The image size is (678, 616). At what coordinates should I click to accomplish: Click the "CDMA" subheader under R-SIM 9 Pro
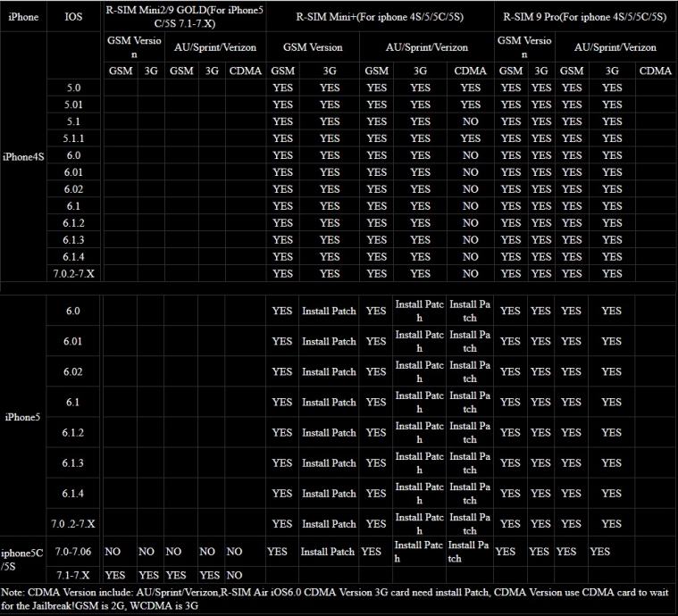[x=656, y=71]
